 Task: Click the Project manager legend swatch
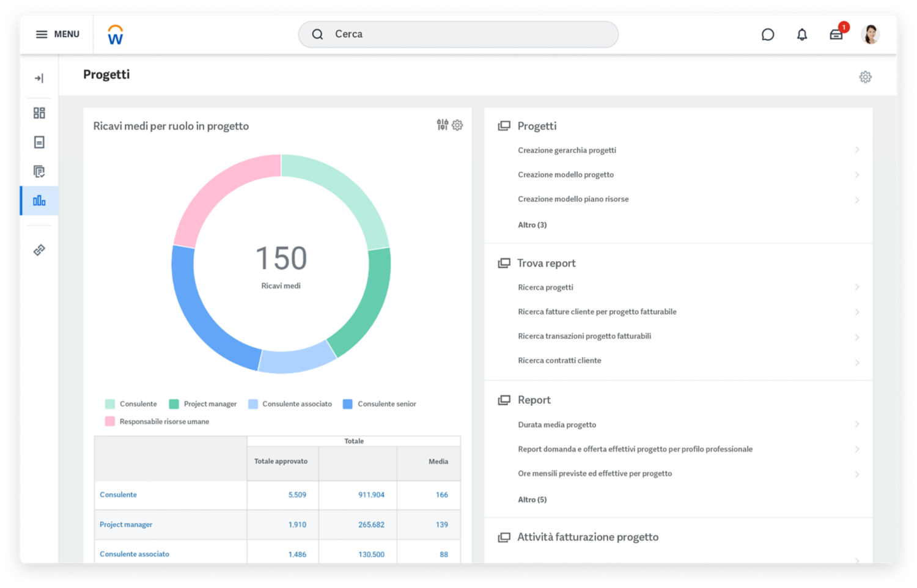pos(174,404)
